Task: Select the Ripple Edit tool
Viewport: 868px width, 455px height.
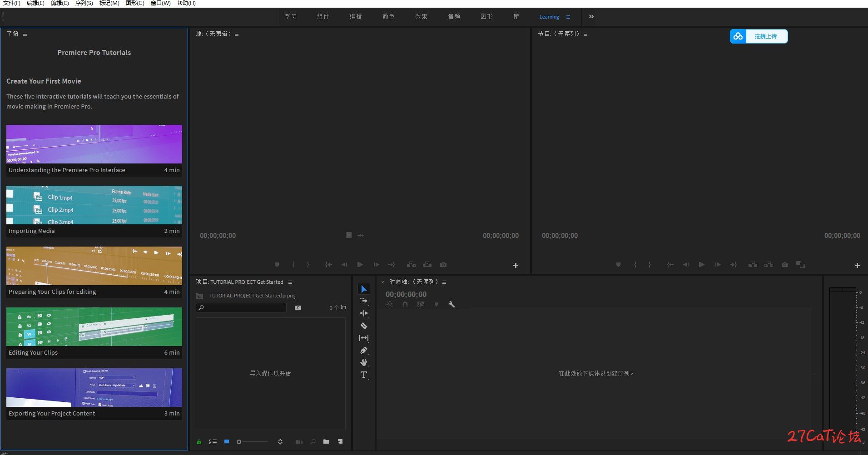Action: [364, 313]
